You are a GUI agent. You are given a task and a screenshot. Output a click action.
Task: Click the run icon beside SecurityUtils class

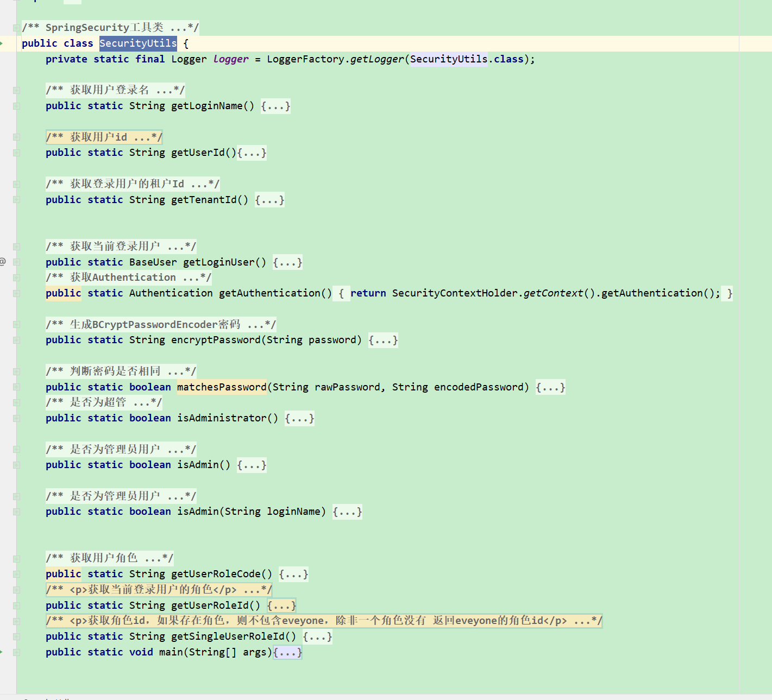tap(2, 43)
